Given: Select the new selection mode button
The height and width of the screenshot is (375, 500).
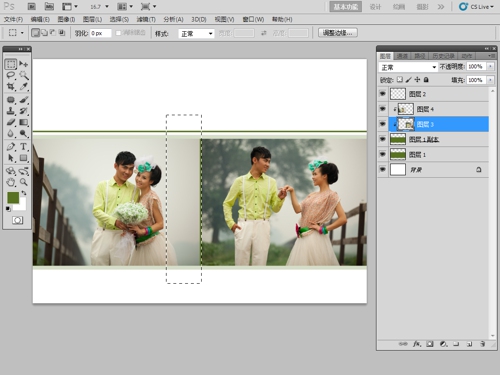Looking at the screenshot, I should coord(35,33).
